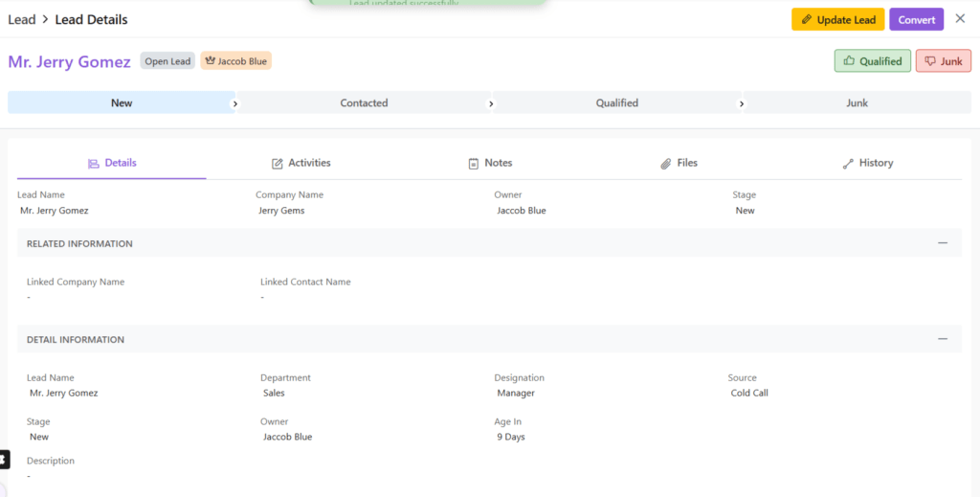Switch to the Activities tab
The height and width of the screenshot is (497, 980).
click(x=308, y=163)
